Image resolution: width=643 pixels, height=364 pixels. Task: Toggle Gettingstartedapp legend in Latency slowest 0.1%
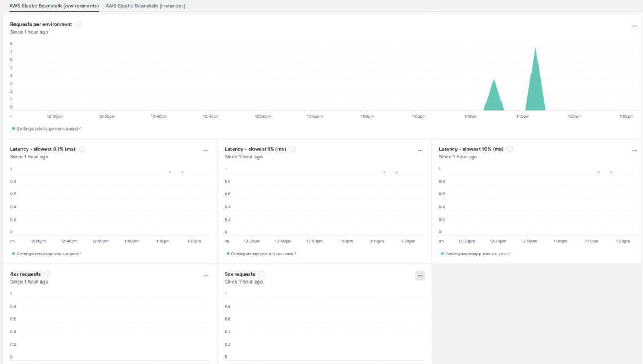point(47,254)
